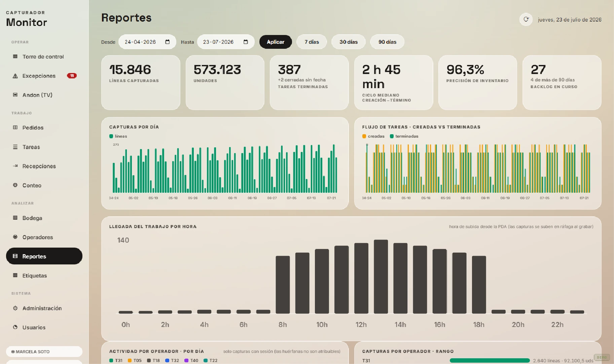The image size is (614, 364).
Task: Click the Pedidos sidebar icon
Action: click(x=15, y=128)
